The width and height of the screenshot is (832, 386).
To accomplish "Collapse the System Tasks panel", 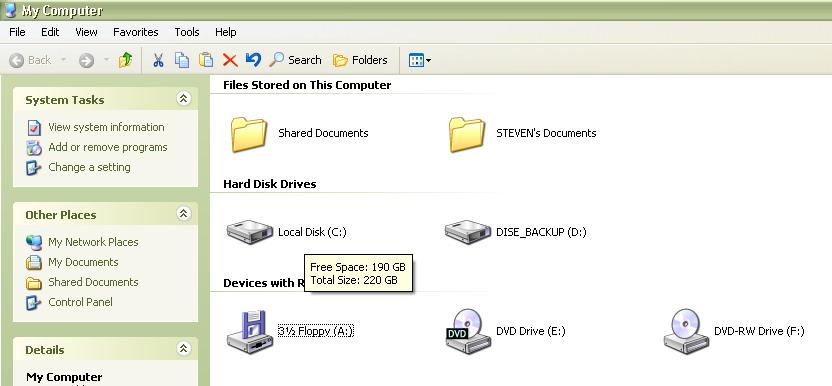I will coord(183,98).
